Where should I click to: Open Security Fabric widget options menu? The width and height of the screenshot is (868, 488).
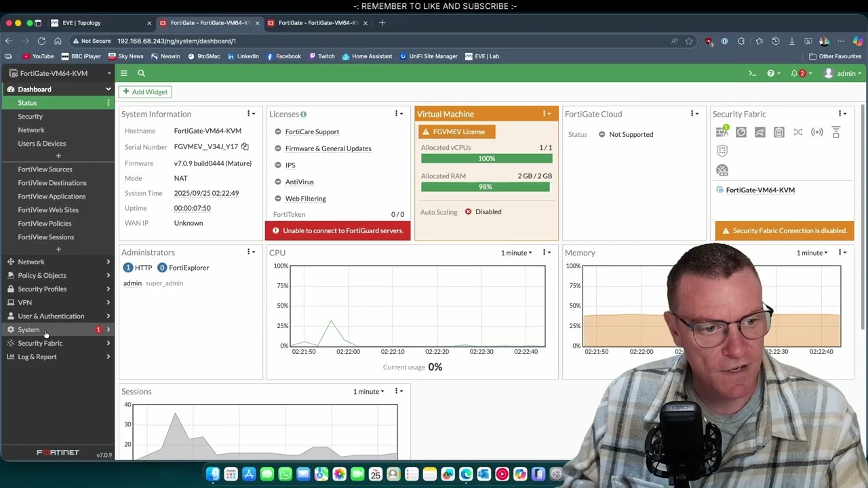[x=842, y=114]
